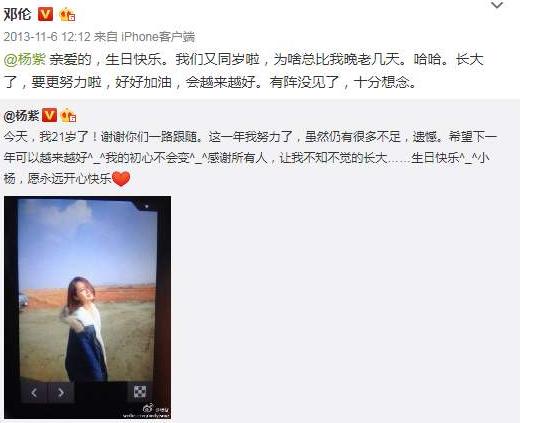Click the membership badge icon beside @杨紫's V
This screenshot has width=536, height=423.
pos(68,116)
